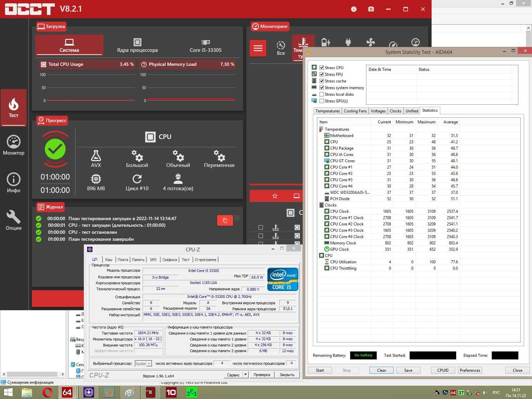Click the РУС language indicator
Viewport: 532px width, 399px height.
click(496, 393)
